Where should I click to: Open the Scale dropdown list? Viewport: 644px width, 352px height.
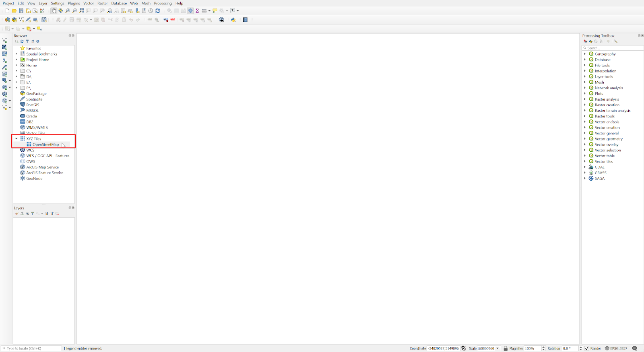[497, 348]
